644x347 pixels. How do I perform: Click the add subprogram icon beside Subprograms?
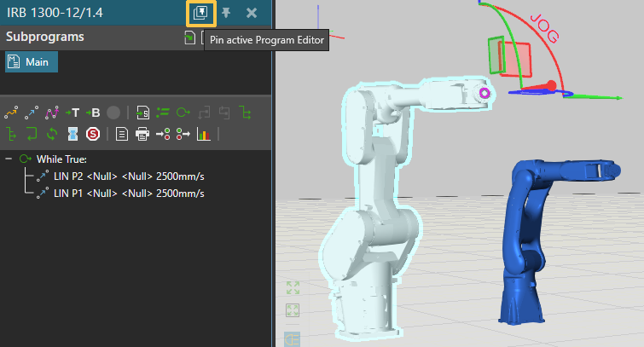coord(189,38)
